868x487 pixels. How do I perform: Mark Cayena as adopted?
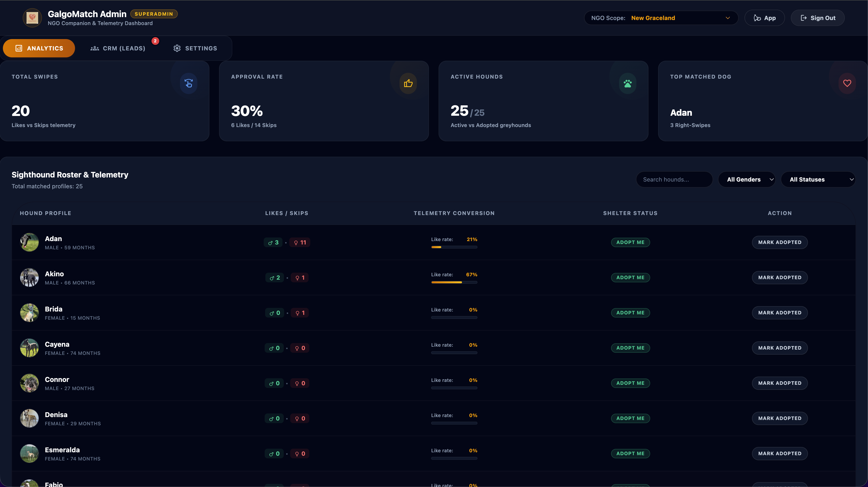click(x=780, y=348)
